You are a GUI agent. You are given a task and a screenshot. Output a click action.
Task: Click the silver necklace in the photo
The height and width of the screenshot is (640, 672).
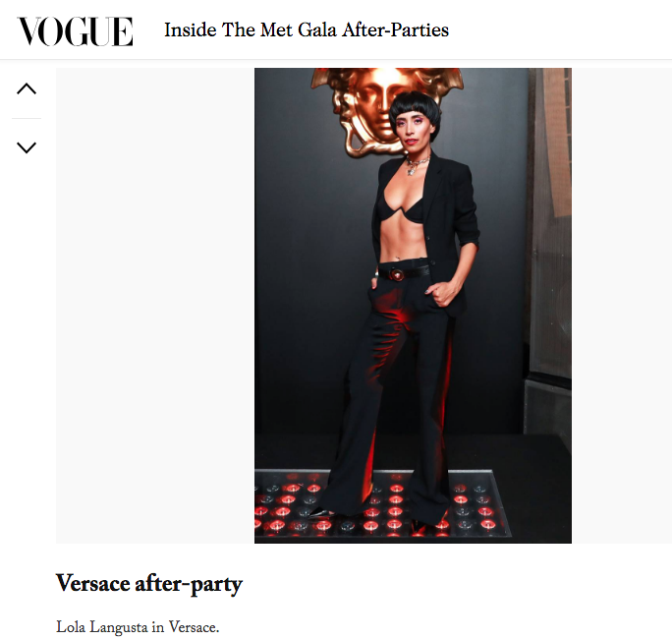(x=417, y=164)
